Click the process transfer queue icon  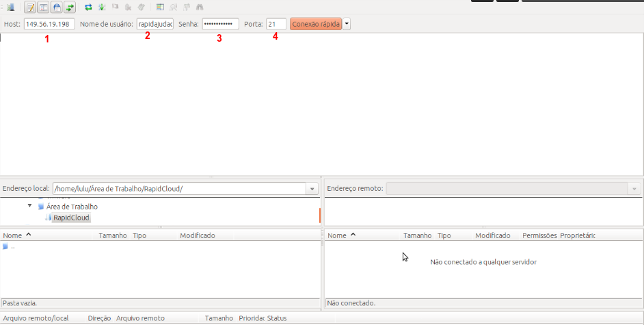102,8
